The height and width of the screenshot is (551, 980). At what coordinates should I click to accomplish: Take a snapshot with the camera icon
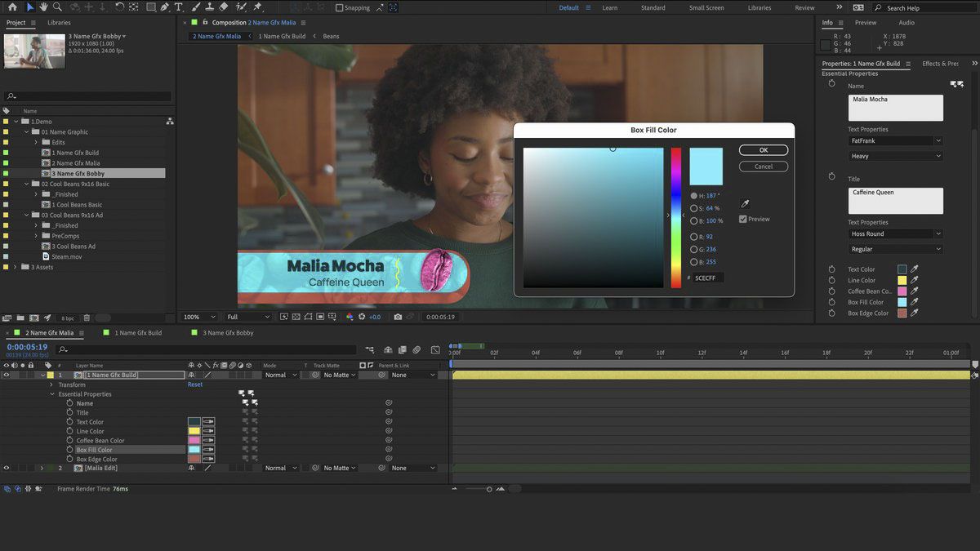[x=398, y=317]
